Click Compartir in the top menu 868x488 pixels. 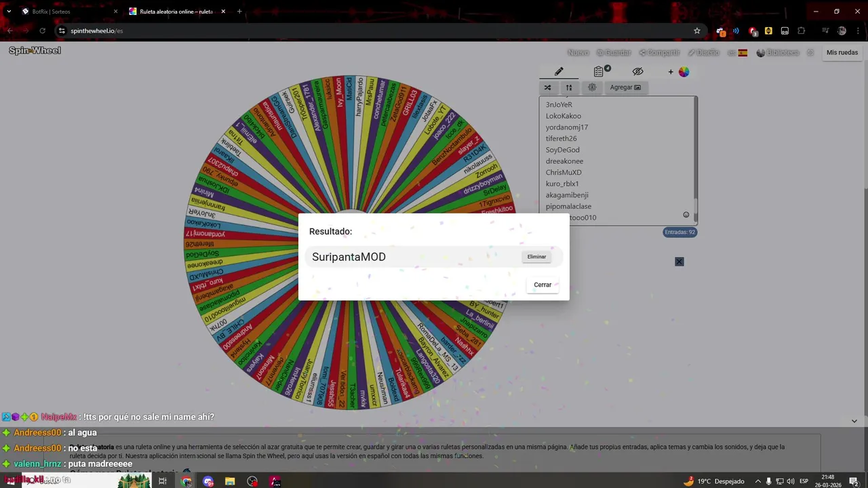click(659, 52)
